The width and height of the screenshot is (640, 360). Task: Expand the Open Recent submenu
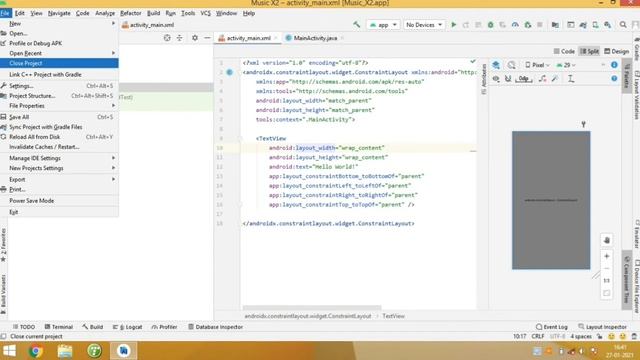point(59,53)
